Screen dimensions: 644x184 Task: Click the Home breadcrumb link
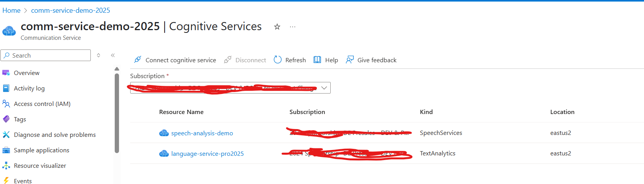tap(12, 10)
